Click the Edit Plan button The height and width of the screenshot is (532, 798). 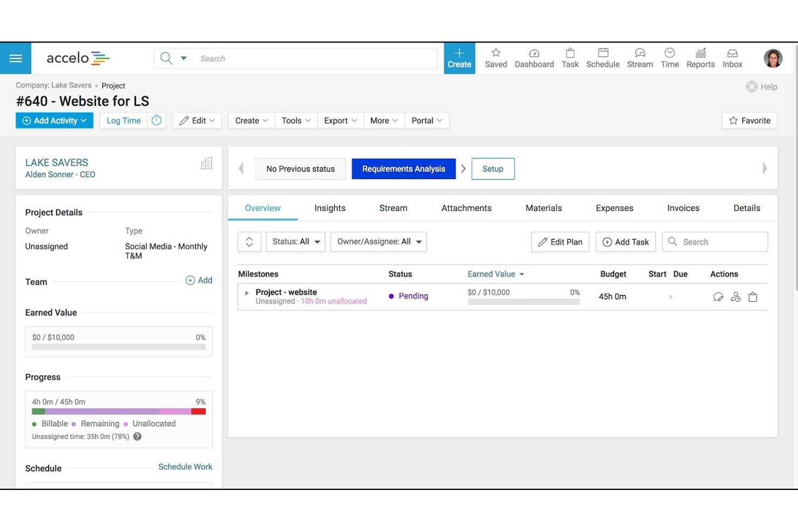click(560, 242)
